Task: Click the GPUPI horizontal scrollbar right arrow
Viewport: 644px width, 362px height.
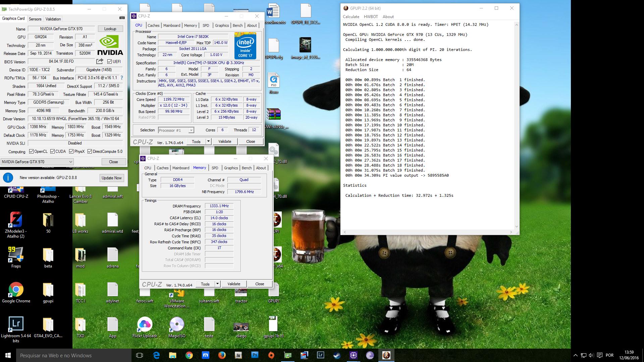Action: point(511,232)
